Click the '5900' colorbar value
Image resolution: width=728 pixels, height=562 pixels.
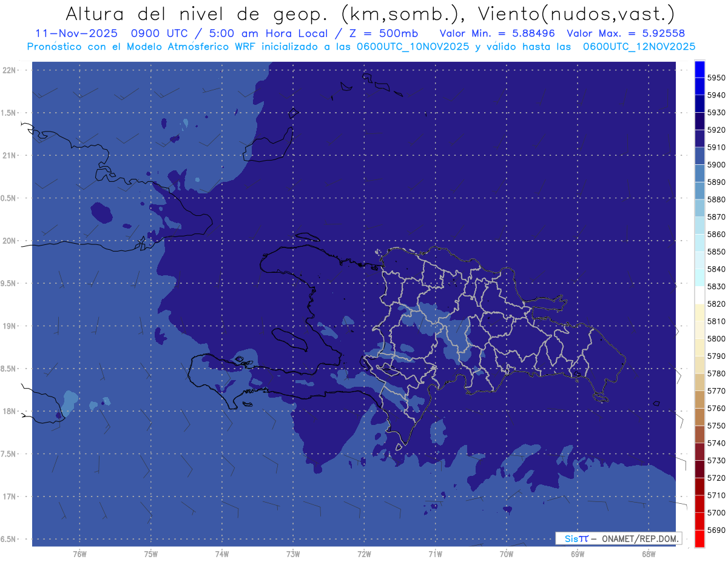coord(716,164)
